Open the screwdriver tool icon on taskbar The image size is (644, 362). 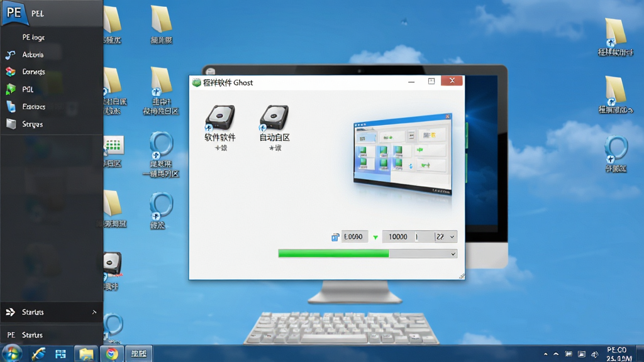(x=38, y=353)
